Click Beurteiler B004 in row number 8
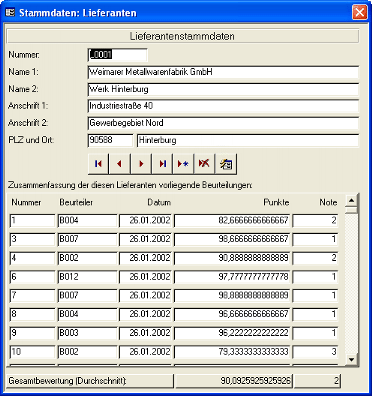This screenshot has height=396, width=372. click(87, 314)
